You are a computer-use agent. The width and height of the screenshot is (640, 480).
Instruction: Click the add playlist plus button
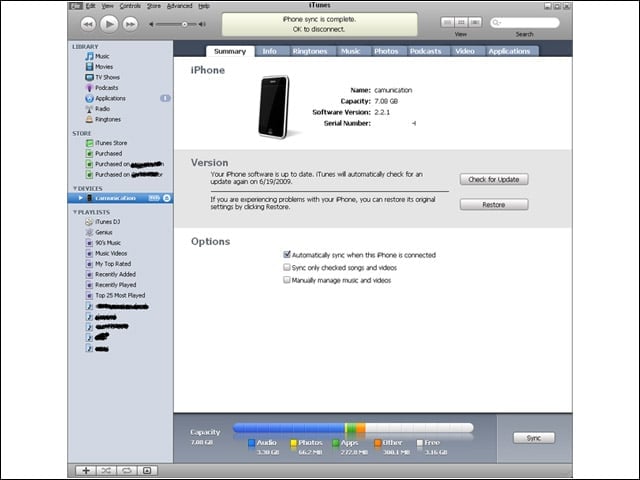pyautogui.click(x=86, y=471)
